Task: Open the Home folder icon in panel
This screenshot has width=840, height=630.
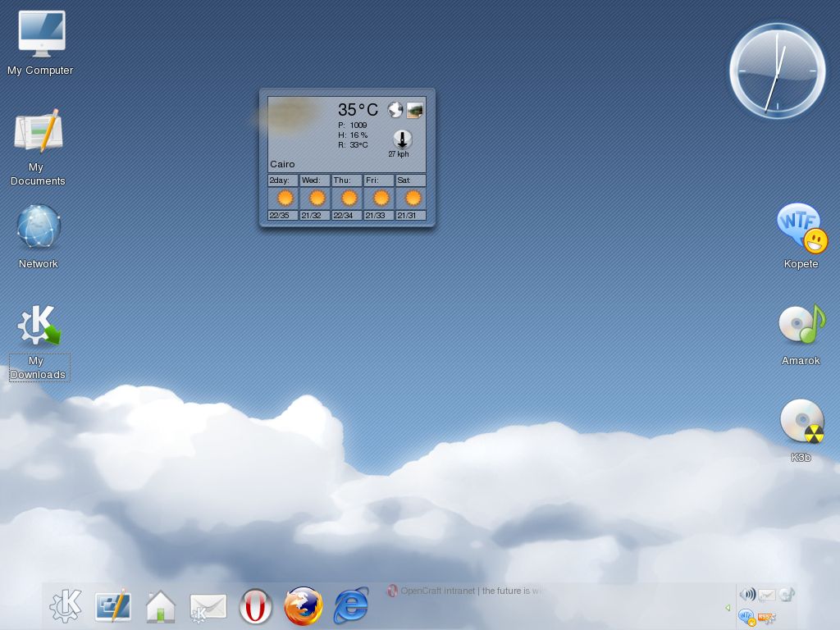Action: [161, 606]
